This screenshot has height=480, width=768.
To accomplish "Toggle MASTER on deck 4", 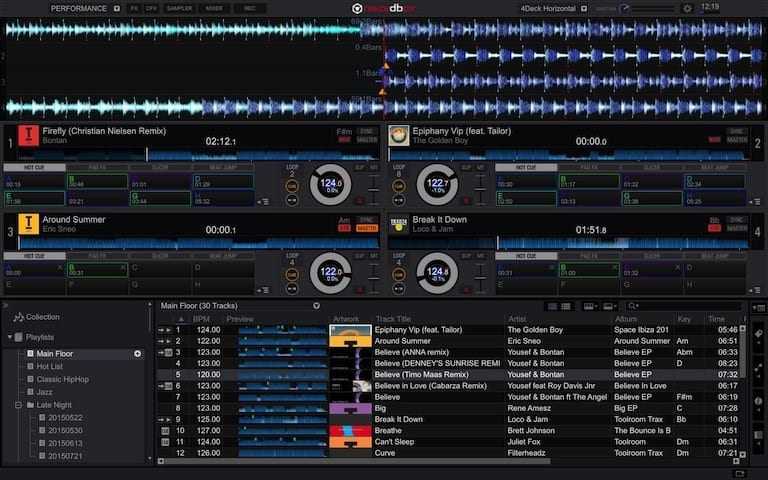I will 737,228.
